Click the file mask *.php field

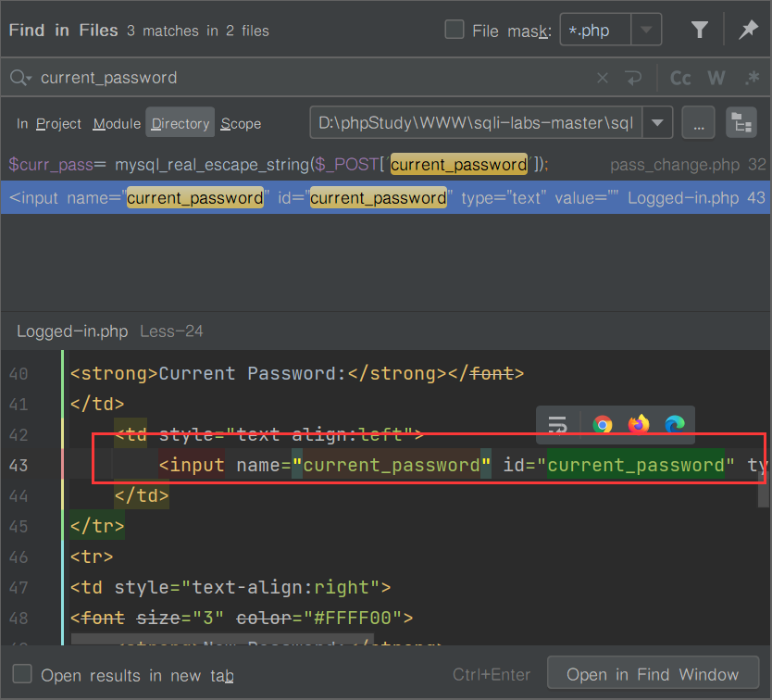click(x=595, y=30)
